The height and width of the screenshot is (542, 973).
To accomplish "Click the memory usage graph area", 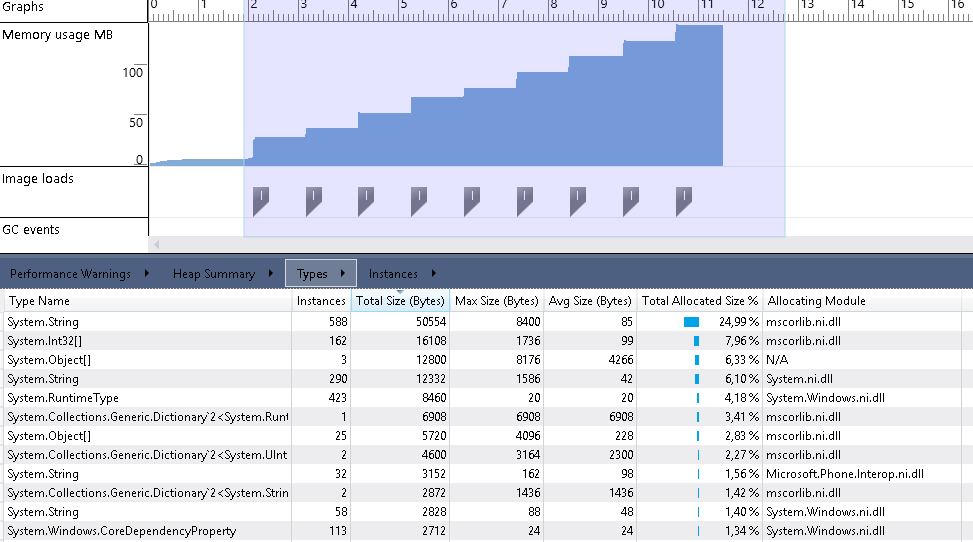I will 560,95.
